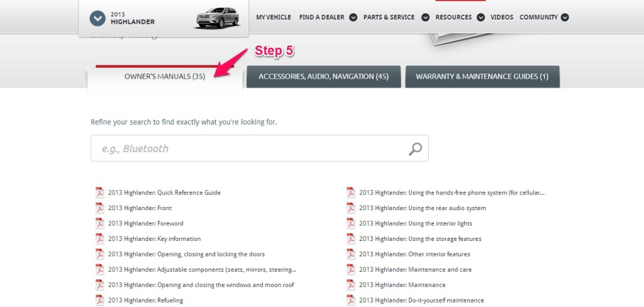Switch to Accessories, Audio, Navigation (45) tab
This screenshot has height=307, width=644.
click(x=324, y=77)
